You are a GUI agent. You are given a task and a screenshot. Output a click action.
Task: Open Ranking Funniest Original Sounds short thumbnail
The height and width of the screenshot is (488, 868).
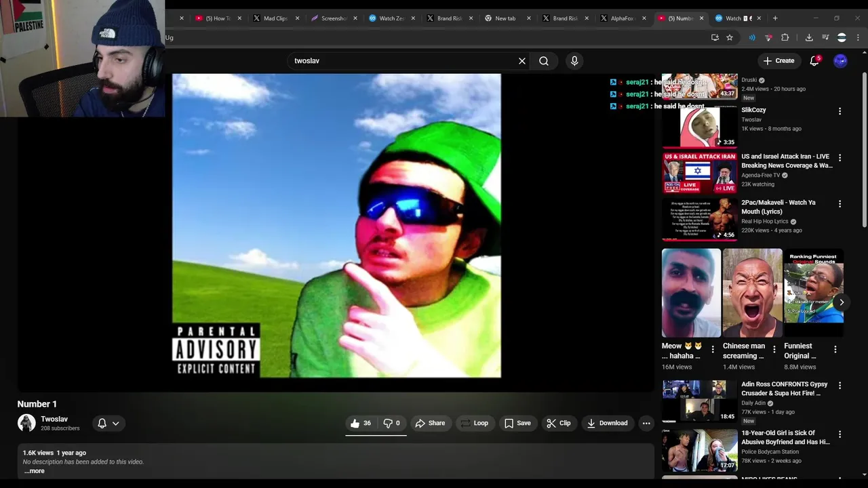coord(814,293)
